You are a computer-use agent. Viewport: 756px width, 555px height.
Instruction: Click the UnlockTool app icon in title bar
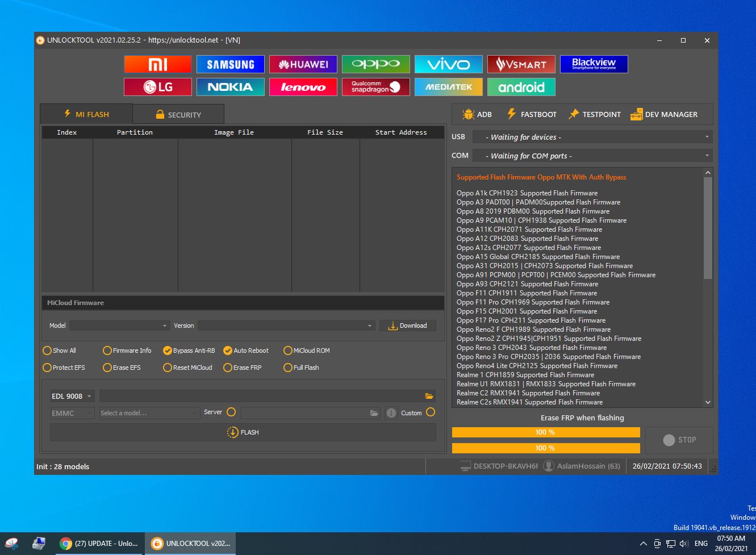click(x=40, y=40)
